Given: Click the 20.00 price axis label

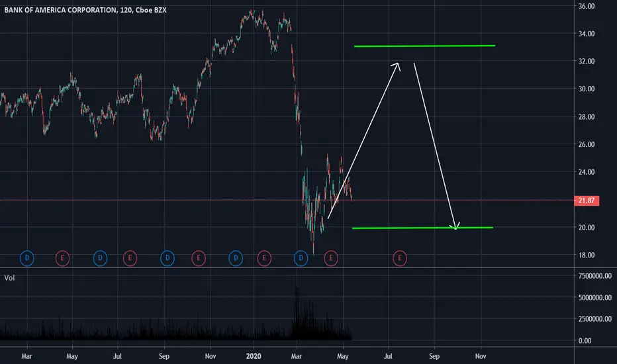Looking at the screenshot, I should click(x=587, y=228).
